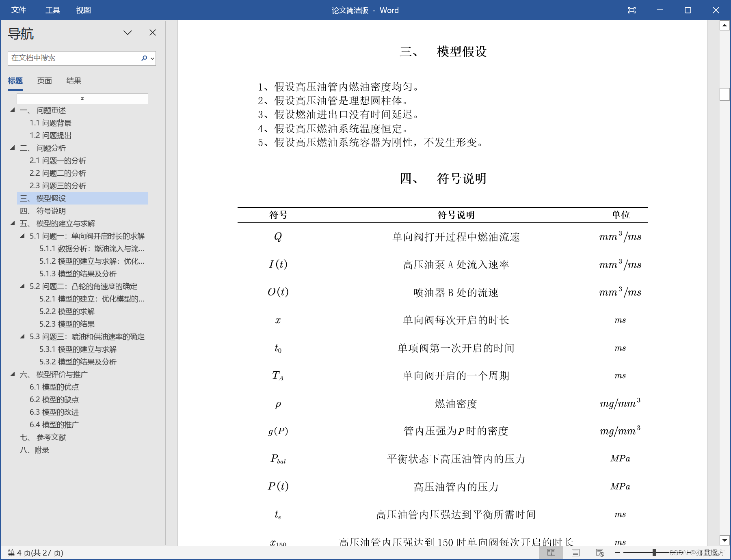Collapse the 5.2 问题二 heading
The image size is (731, 560).
[22, 286]
